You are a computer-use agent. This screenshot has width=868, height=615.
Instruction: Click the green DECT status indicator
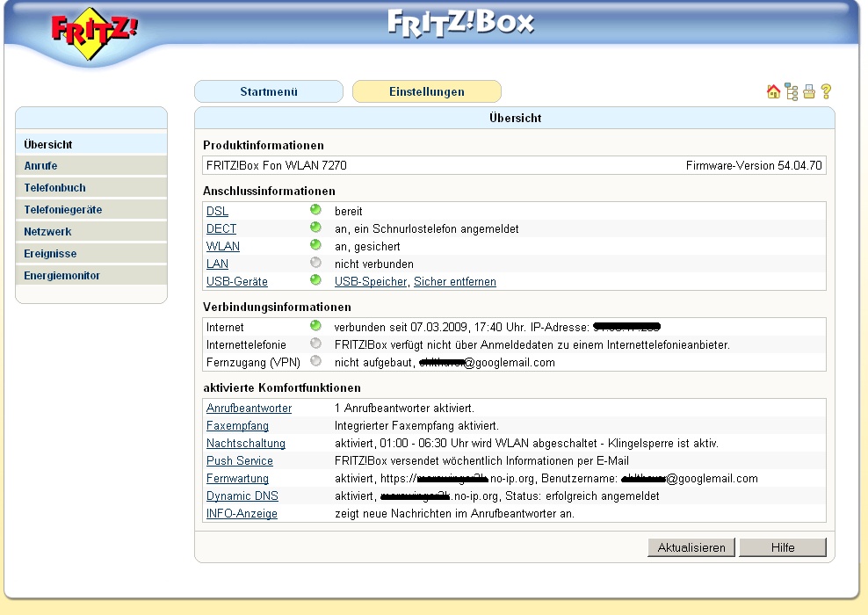pos(315,228)
